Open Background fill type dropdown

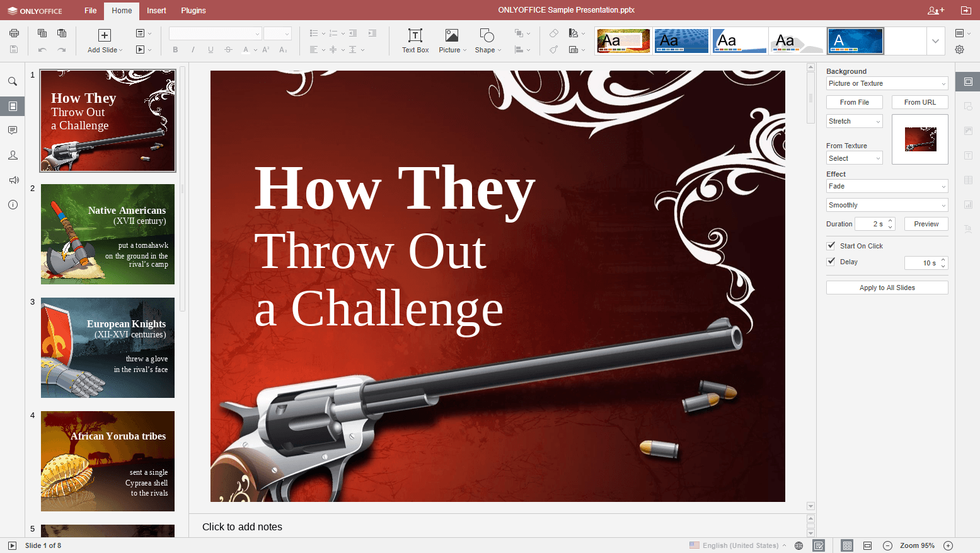coord(887,83)
